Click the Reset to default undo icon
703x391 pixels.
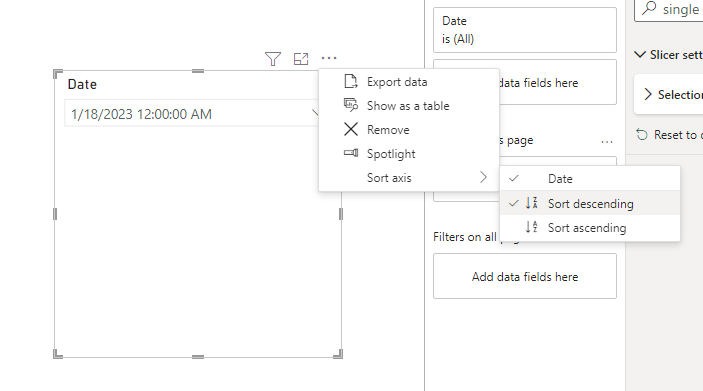[642, 135]
